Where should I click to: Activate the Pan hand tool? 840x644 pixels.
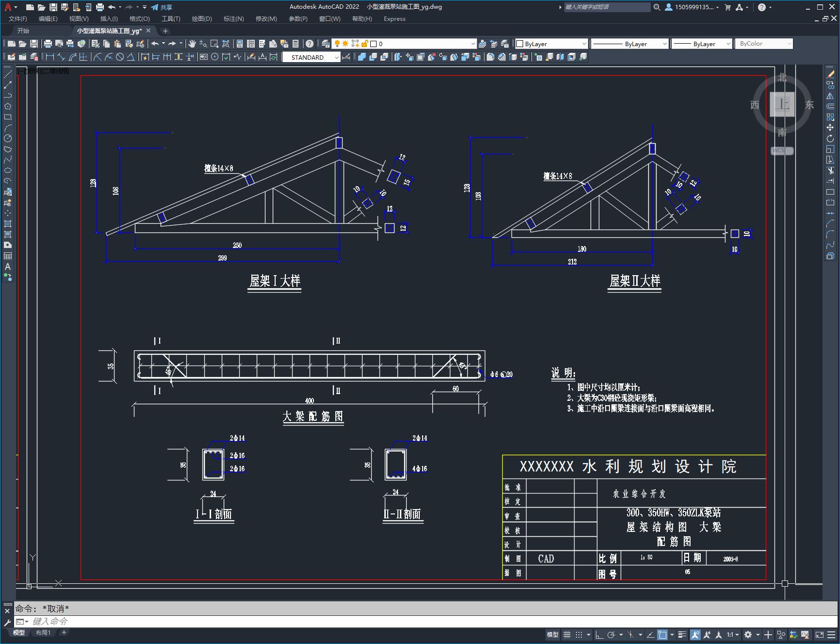click(x=192, y=44)
